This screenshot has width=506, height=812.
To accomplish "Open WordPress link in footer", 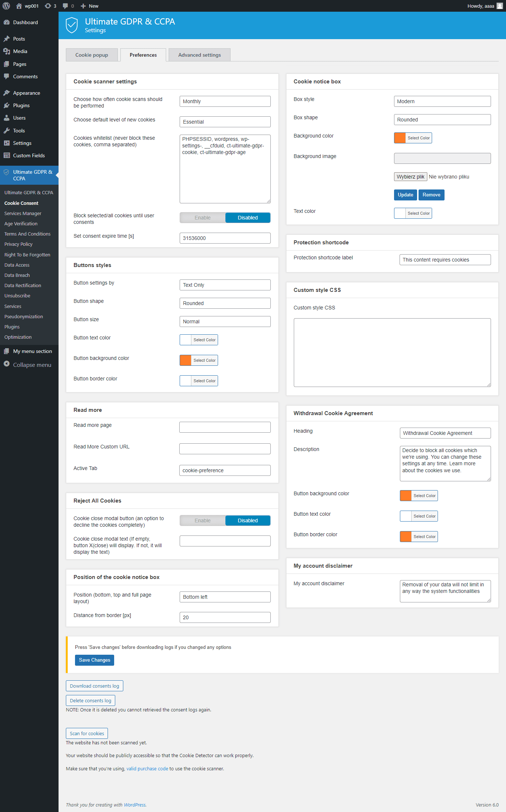I will point(135,805).
